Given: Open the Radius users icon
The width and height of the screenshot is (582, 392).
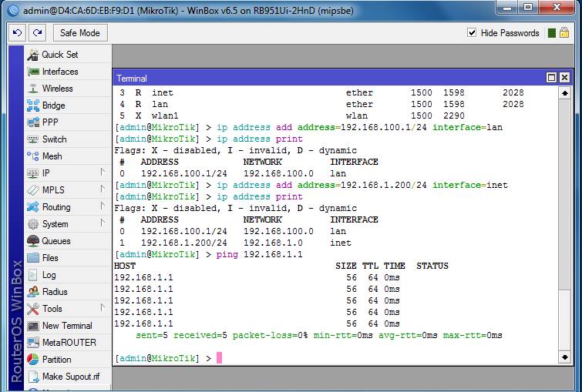Looking at the screenshot, I should (32, 291).
